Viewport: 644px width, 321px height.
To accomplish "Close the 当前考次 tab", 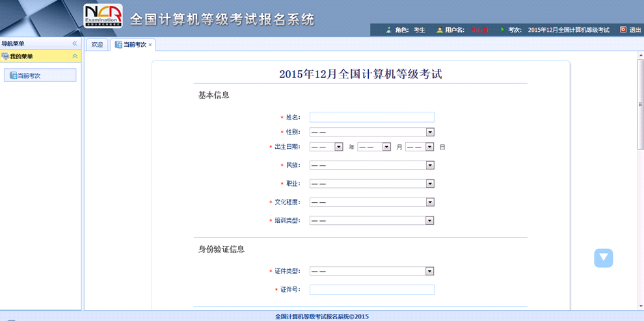I will pos(150,45).
